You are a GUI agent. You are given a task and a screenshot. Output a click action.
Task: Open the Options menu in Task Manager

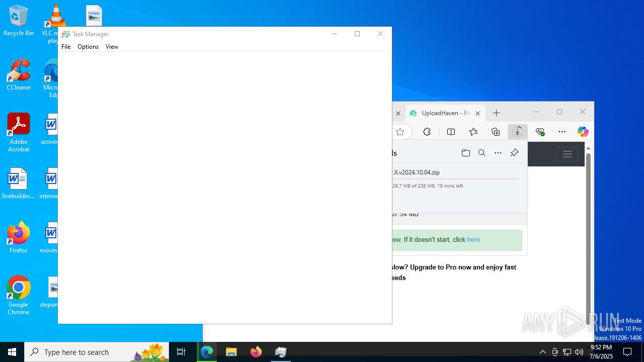(88, 47)
